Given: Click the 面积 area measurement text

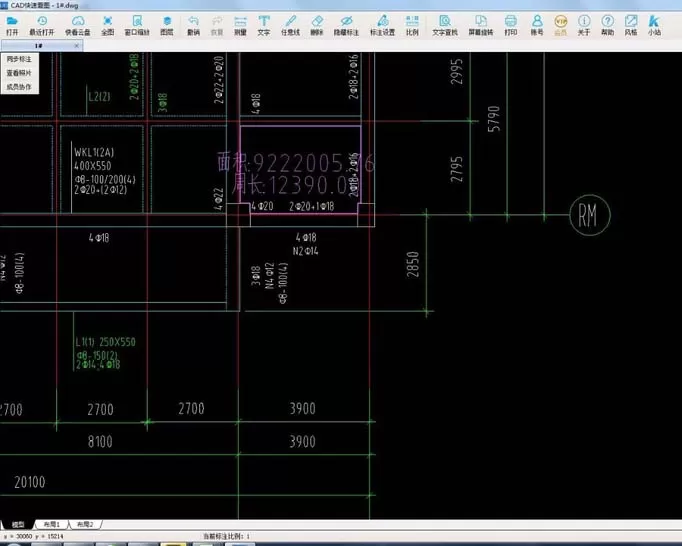Looking at the screenshot, I should coord(296,163).
